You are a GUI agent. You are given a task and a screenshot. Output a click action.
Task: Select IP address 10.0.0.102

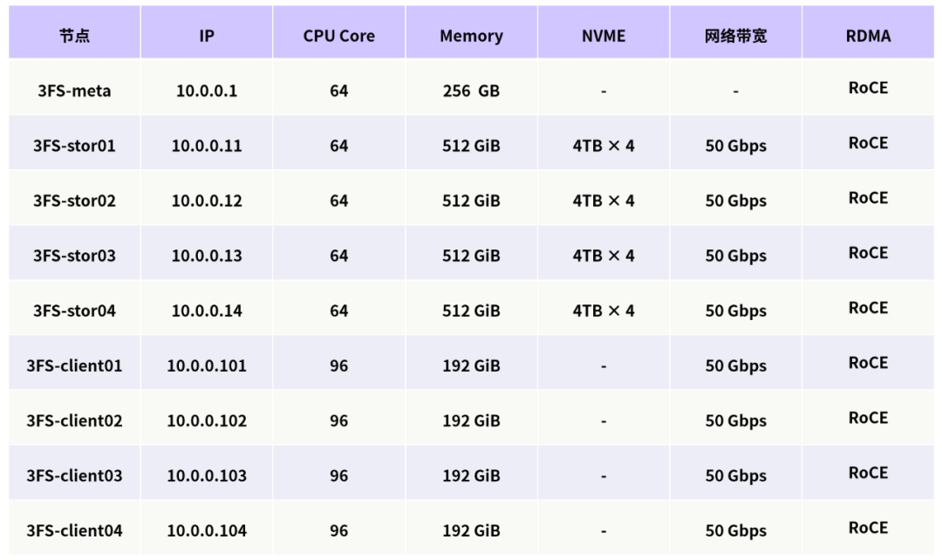[x=207, y=420]
